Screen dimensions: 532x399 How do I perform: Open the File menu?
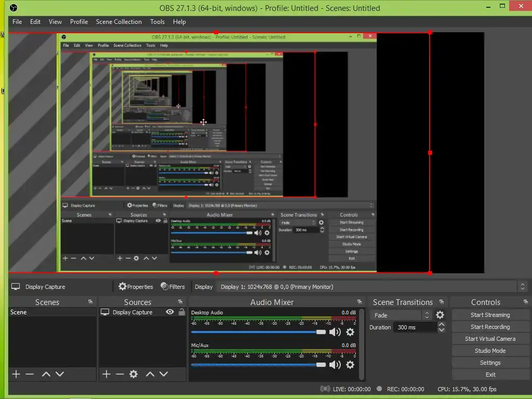17,22
